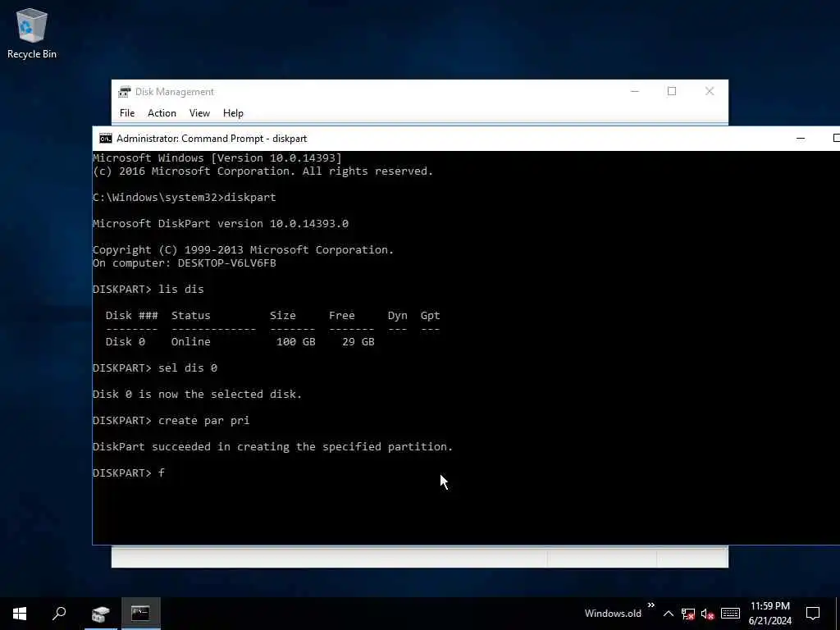Click the '29 GB' free value
840x630 pixels.
[358, 342]
